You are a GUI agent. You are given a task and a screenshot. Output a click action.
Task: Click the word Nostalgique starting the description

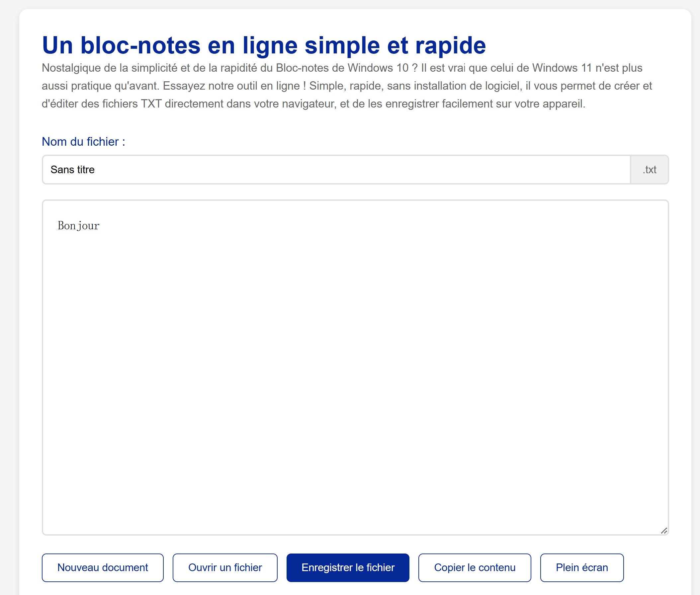click(71, 68)
